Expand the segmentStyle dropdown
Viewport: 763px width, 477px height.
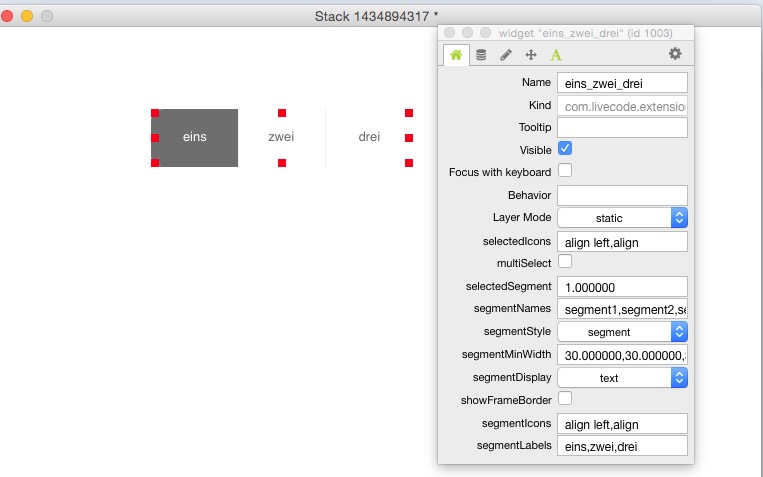pos(621,331)
